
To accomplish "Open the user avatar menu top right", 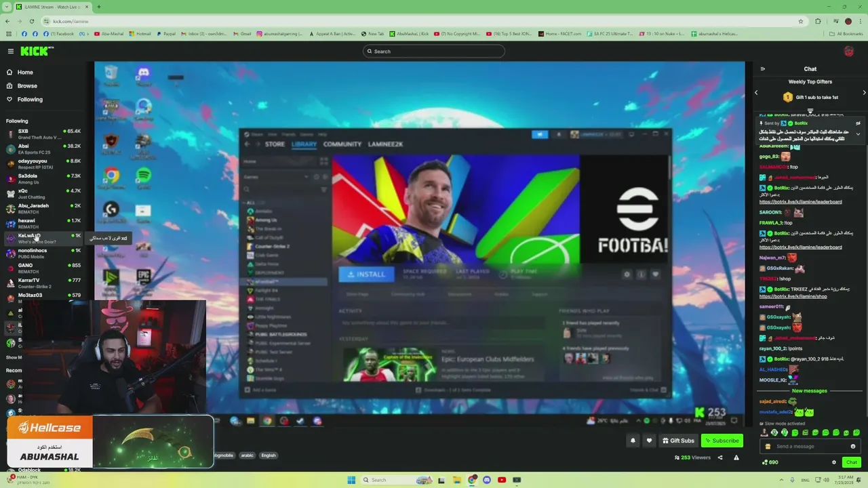I will (848, 52).
